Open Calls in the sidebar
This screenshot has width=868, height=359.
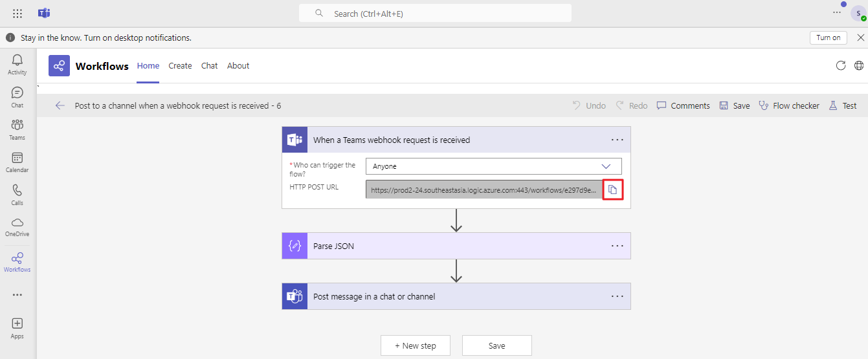coord(17,194)
